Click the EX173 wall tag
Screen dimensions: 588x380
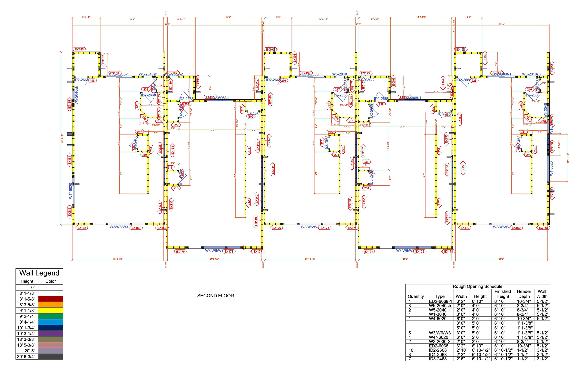(x=368, y=252)
